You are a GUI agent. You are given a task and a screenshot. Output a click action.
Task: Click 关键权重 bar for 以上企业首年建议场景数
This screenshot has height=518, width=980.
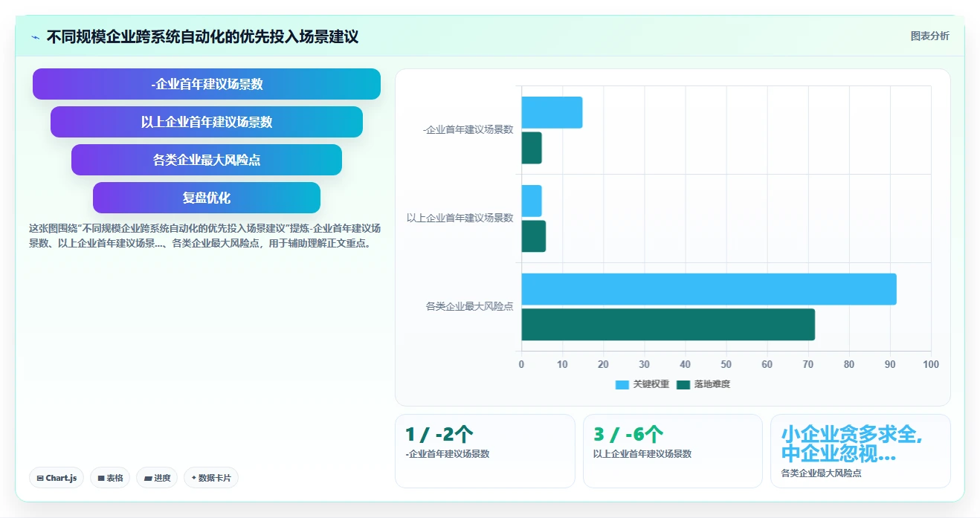point(532,201)
